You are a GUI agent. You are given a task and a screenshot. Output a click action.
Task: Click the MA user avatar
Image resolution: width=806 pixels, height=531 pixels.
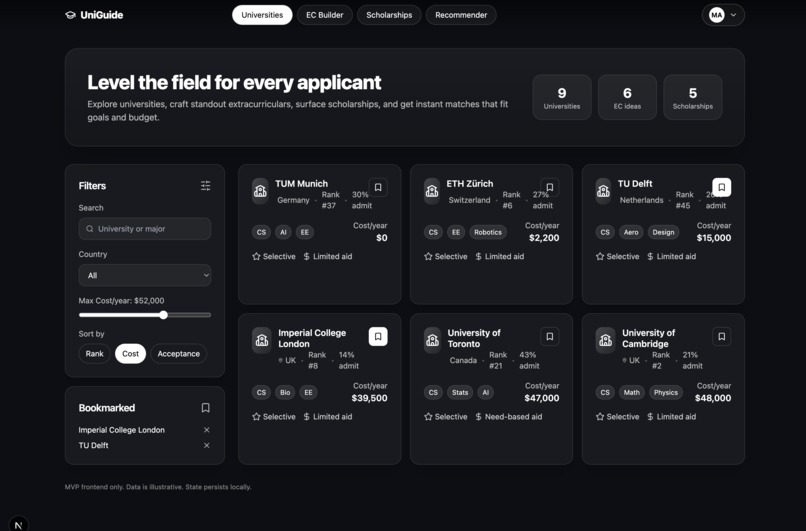(717, 15)
